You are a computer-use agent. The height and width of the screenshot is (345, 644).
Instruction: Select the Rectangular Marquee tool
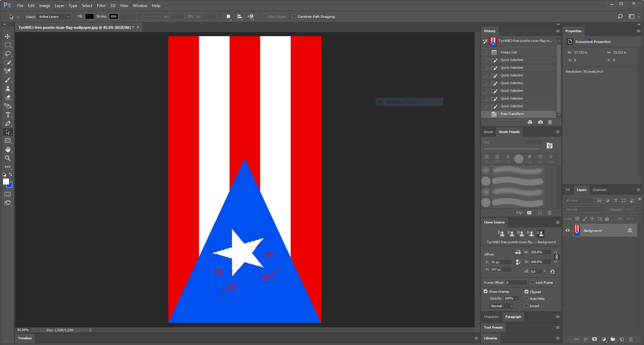pyautogui.click(x=8, y=45)
